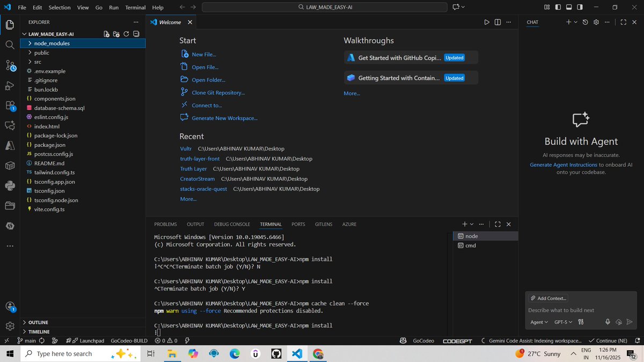Click the Run play icon in editor toolbar
The height and width of the screenshot is (362, 644).
487,22
